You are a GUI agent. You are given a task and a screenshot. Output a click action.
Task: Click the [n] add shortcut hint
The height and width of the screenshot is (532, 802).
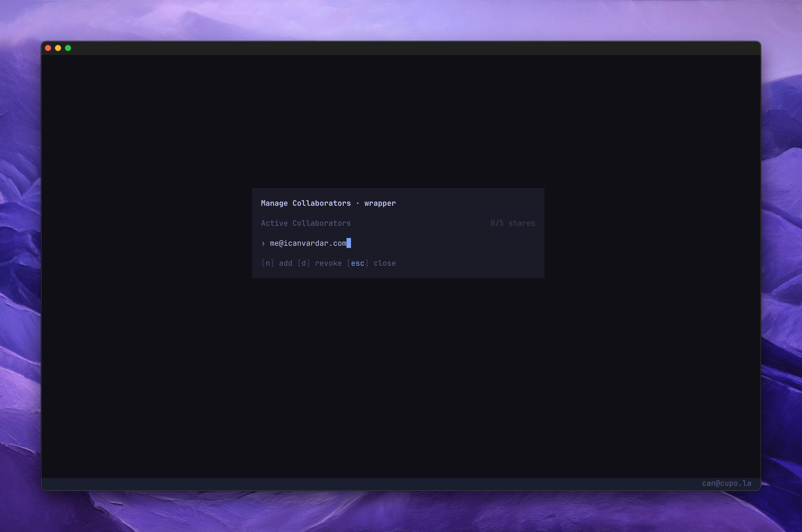click(276, 263)
